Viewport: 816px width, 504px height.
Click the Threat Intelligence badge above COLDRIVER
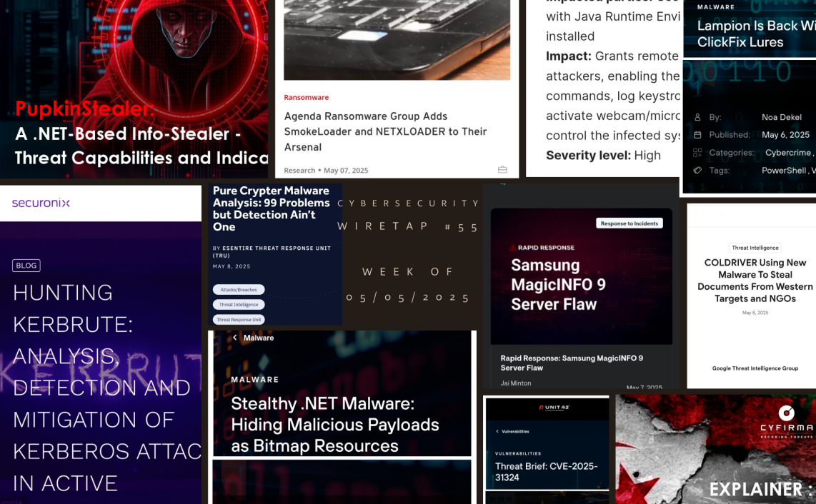tap(755, 248)
